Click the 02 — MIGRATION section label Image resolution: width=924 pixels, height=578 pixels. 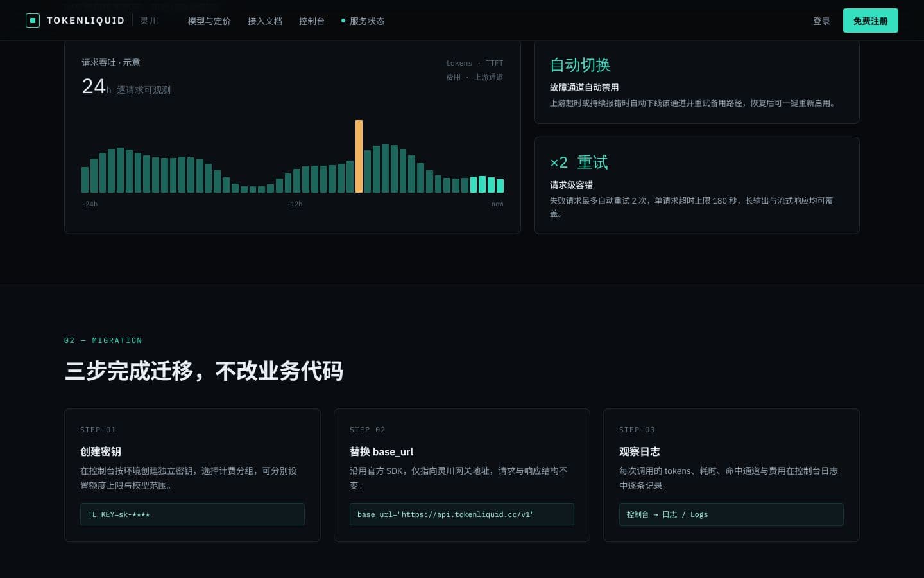pyautogui.click(x=103, y=340)
